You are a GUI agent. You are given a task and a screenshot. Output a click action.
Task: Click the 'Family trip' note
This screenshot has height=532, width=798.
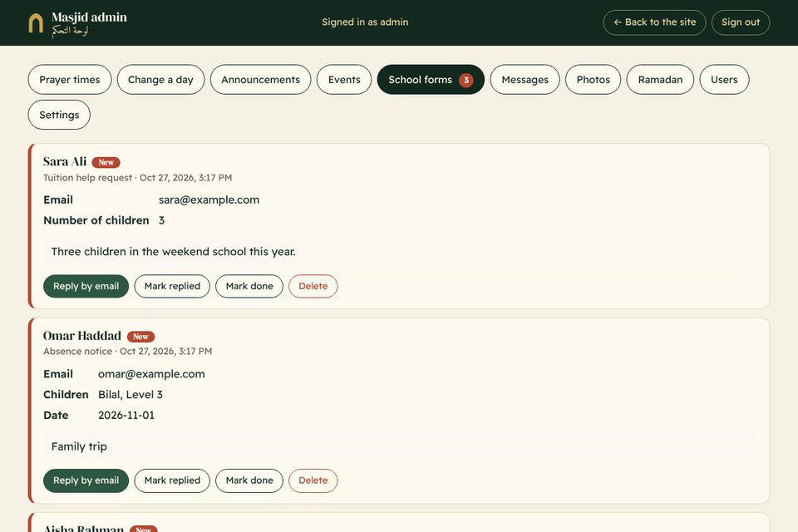point(79,446)
